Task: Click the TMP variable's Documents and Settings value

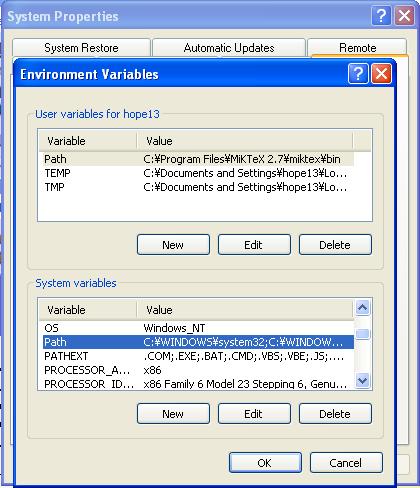Action: 245,187
